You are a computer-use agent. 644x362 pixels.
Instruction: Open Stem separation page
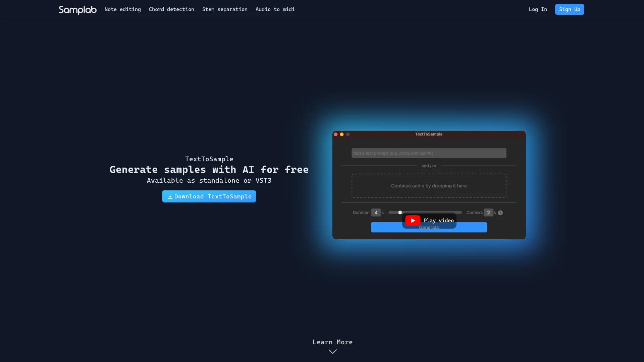pyautogui.click(x=225, y=9)
